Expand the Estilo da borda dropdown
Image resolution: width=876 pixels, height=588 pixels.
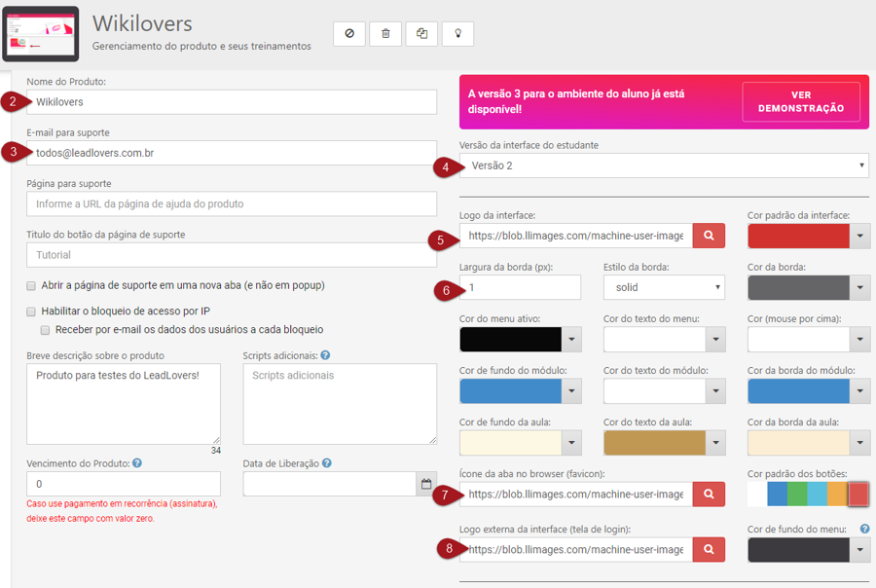point(663,287)
